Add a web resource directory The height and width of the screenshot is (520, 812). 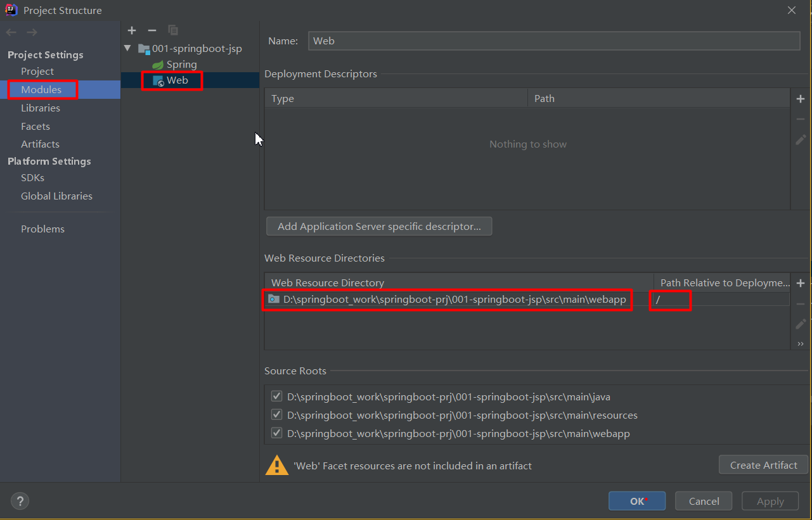pos(801,283)
